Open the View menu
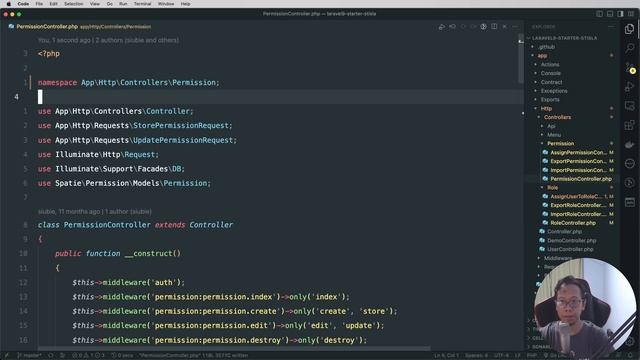The height and width of the screenshot is (360, 640). (95, 4)
